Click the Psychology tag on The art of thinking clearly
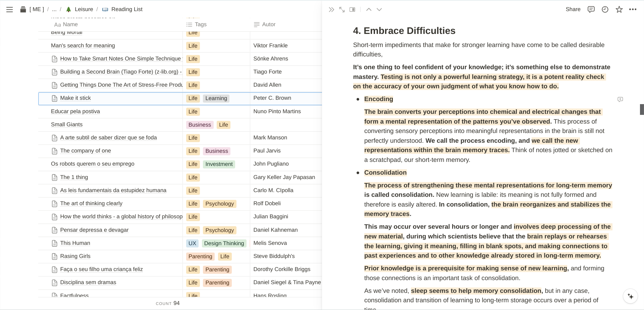This screenshot has width=644, height=310. pyautogui.click(x=220, y=204)
